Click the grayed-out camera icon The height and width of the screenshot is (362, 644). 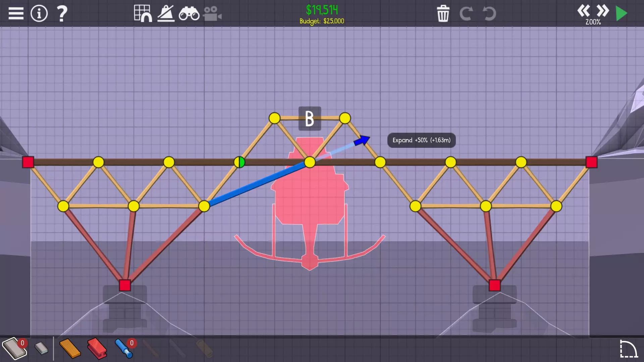coord(212,14)
